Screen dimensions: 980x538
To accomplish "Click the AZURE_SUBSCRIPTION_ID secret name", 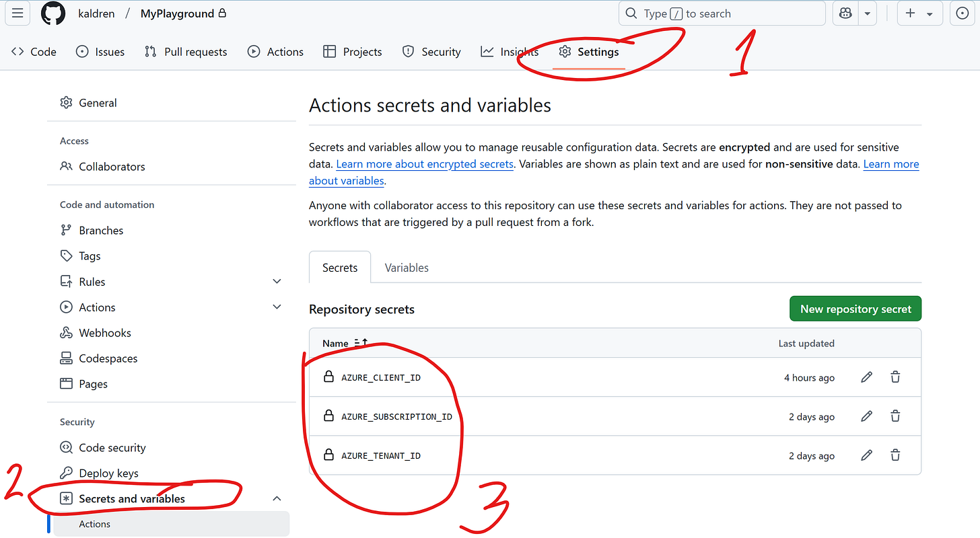I will tap(396, 417).
